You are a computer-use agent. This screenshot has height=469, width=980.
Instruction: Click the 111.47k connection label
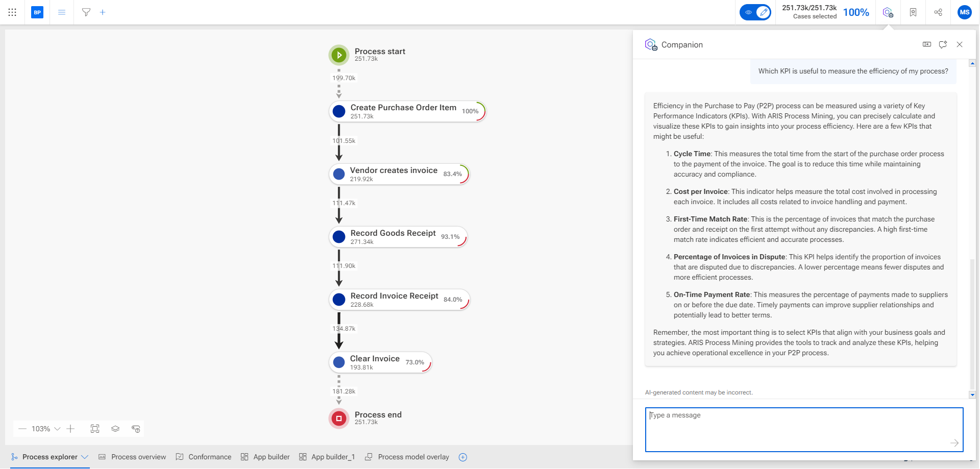(344, 203)
